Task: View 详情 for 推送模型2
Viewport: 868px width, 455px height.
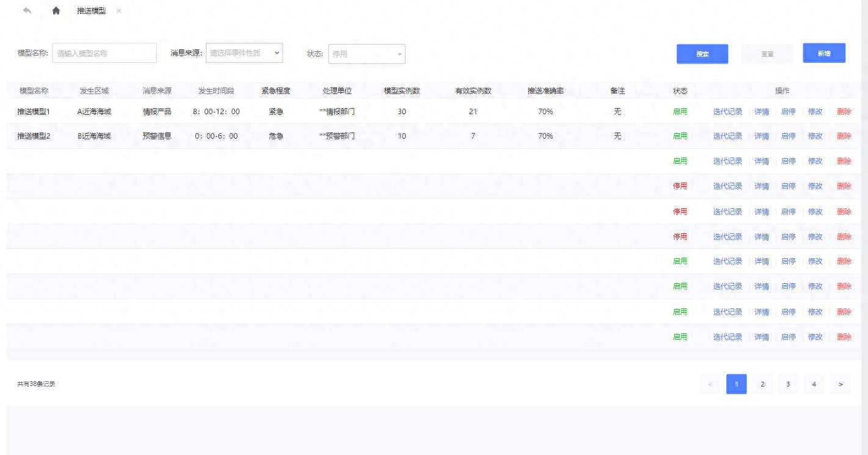Action: pyautogui.click(x=762, y=136)
